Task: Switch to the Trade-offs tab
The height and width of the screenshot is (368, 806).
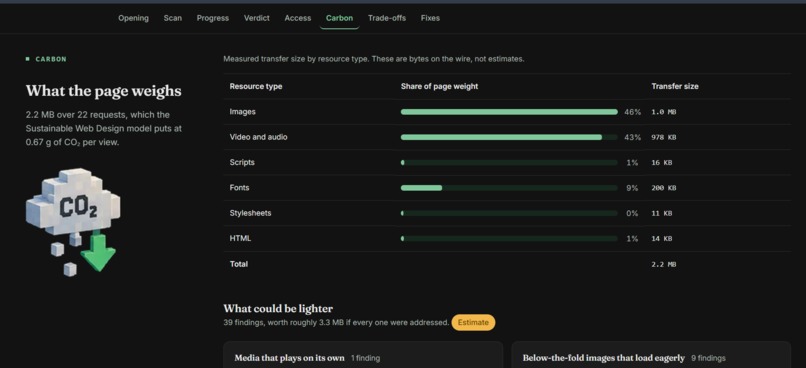Action: [387, 18]
